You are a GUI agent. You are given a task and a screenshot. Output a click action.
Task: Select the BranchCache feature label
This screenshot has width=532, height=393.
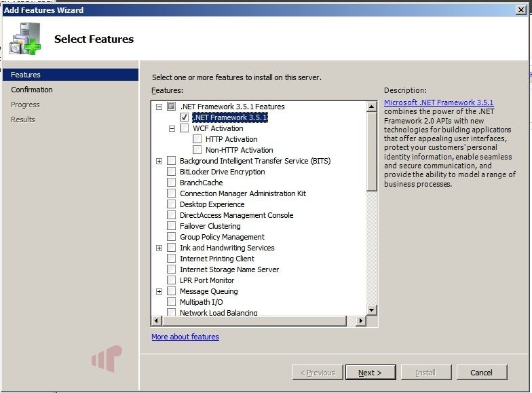click(201, 183)
